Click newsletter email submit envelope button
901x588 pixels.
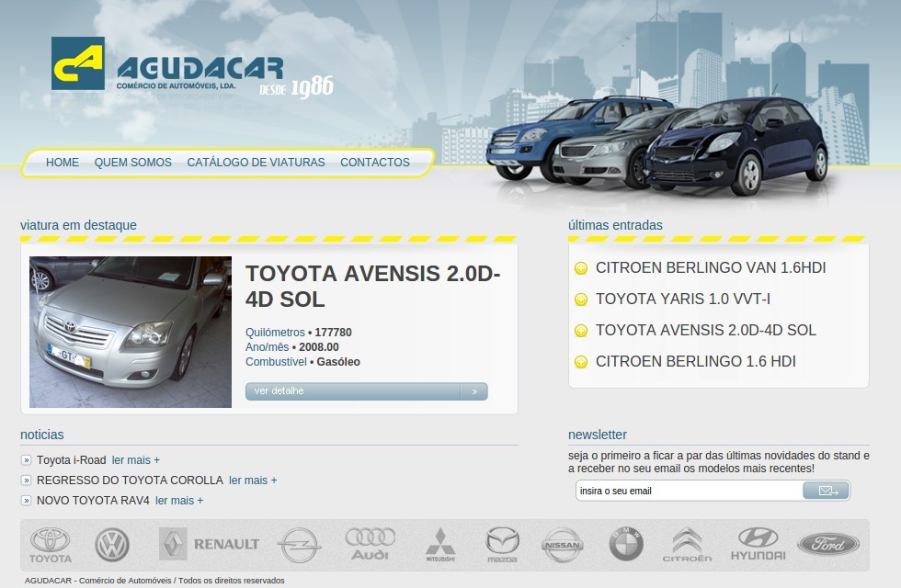pyautogui.click(x=826, y=491)
